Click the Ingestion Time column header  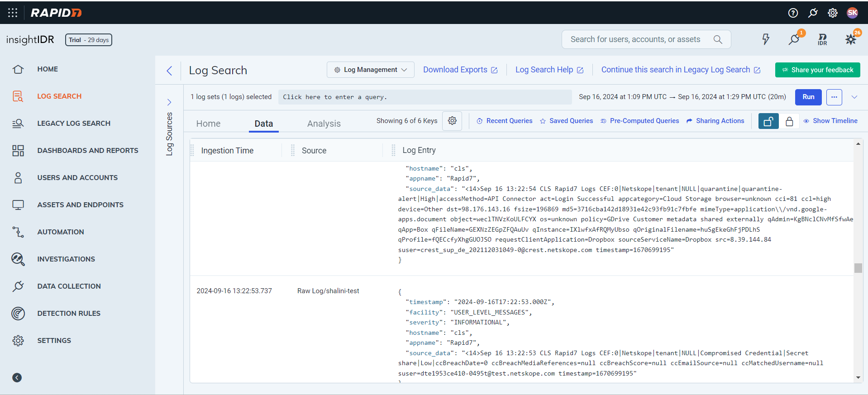227,151
